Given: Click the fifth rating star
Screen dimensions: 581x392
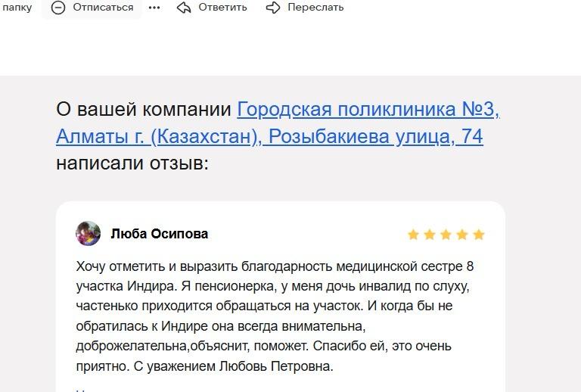Looking at the screenshot, I should (479, 235).
